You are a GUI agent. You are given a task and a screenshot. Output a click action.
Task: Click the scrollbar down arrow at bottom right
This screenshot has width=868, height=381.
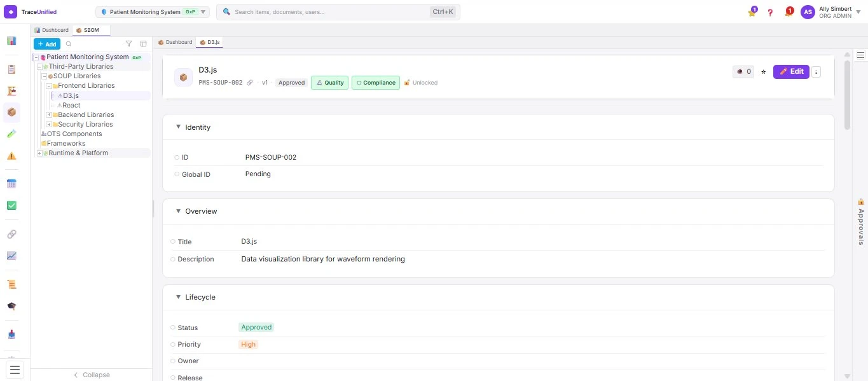pos(847,376)
